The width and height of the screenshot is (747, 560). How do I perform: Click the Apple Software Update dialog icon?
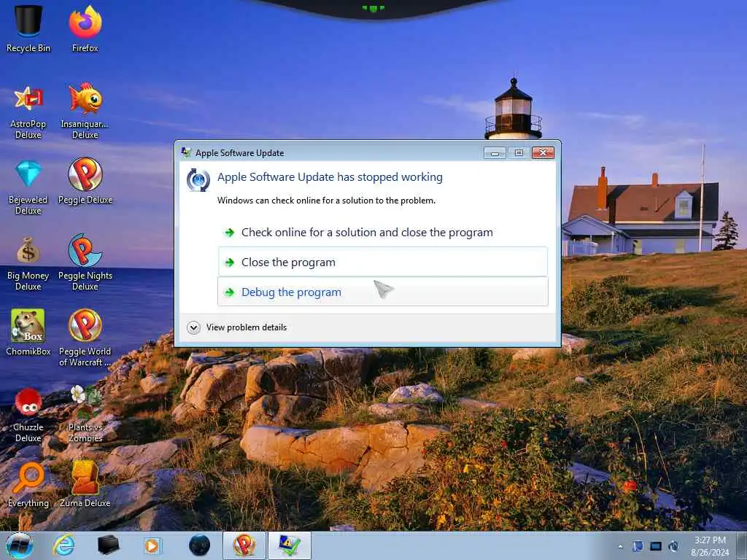[x=198, y=180]
